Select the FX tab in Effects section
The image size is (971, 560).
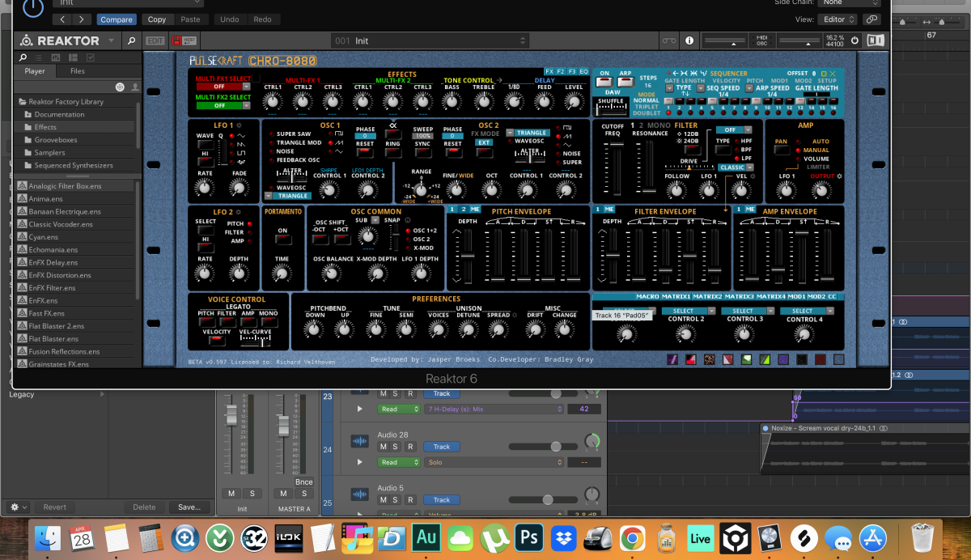[x=549, y=72]
